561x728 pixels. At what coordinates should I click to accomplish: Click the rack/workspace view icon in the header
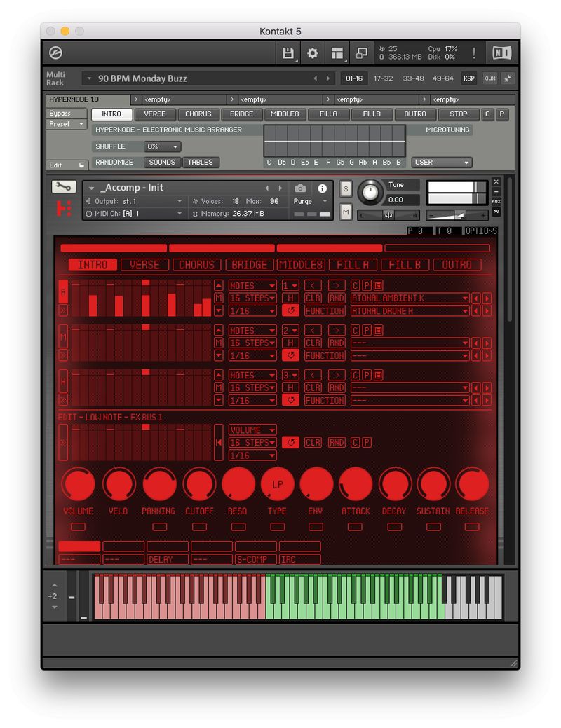[x=336, y=53]
